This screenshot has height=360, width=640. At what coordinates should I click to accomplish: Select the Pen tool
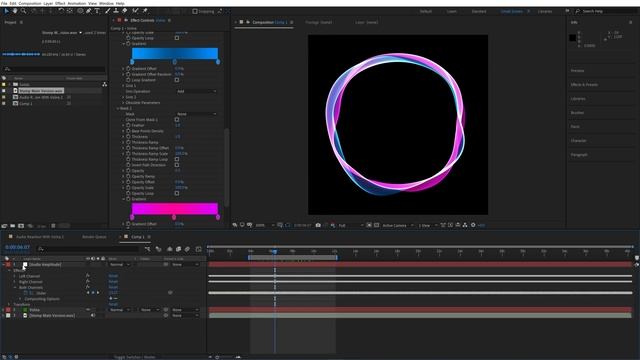(x=89, y=11)
